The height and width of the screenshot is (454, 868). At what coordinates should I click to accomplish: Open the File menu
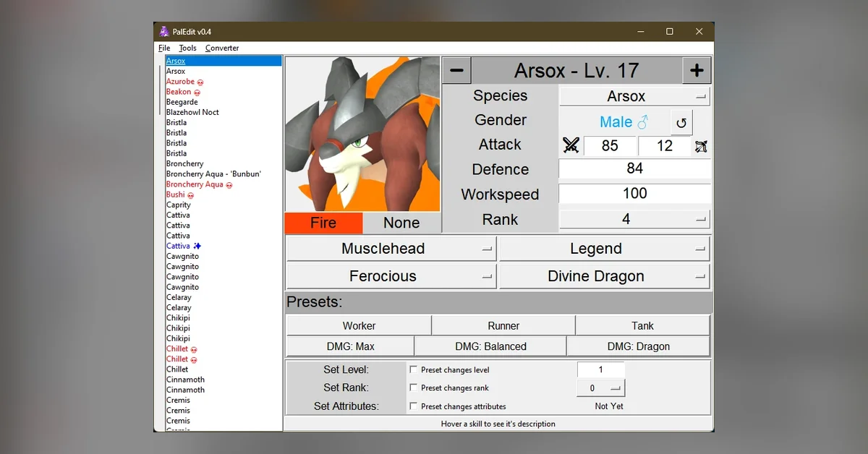164,48
